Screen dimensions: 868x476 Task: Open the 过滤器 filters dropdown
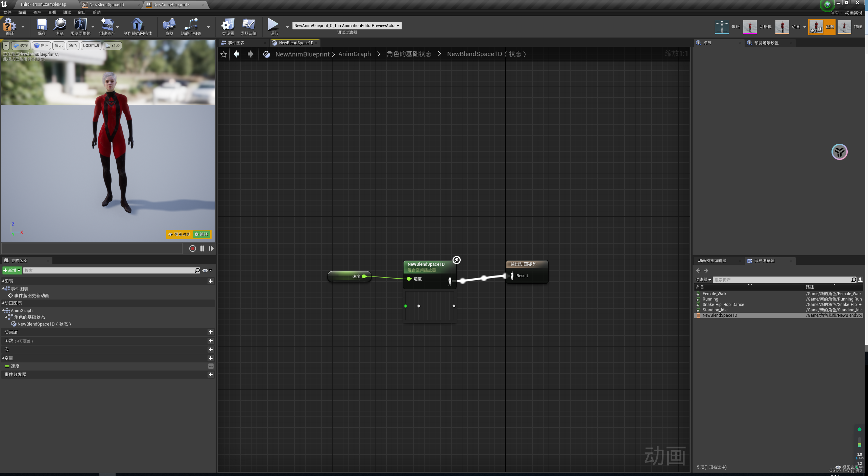pyautogui.click(x=703, y=280)
